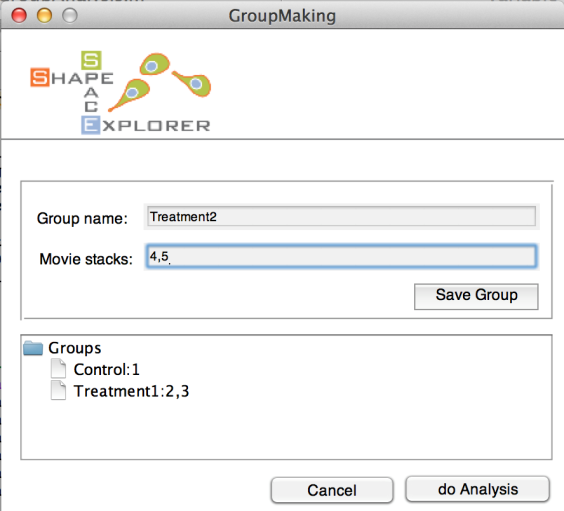Save the Treatment2 group

[476, 296]
